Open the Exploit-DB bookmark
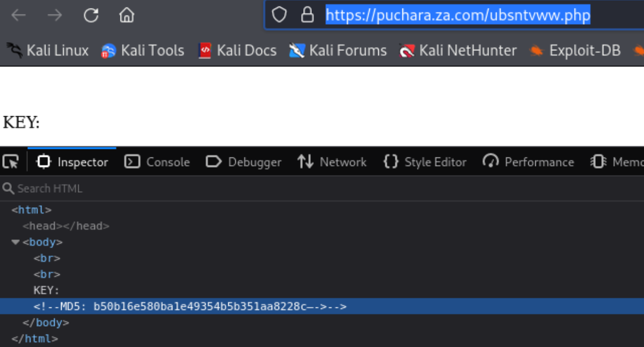Image resolution: width=644 pixels, height=347 pixels. [574, 51]
